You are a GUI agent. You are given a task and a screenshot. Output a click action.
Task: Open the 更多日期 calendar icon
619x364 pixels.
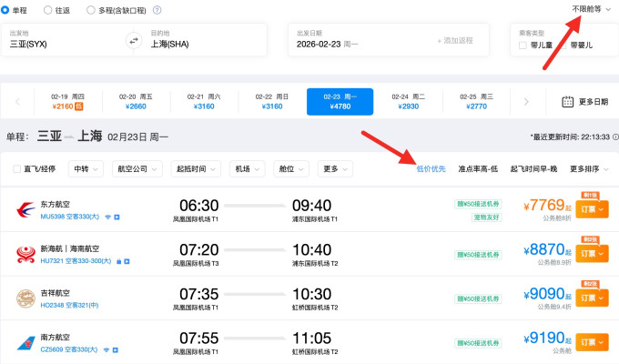[567, 101]
